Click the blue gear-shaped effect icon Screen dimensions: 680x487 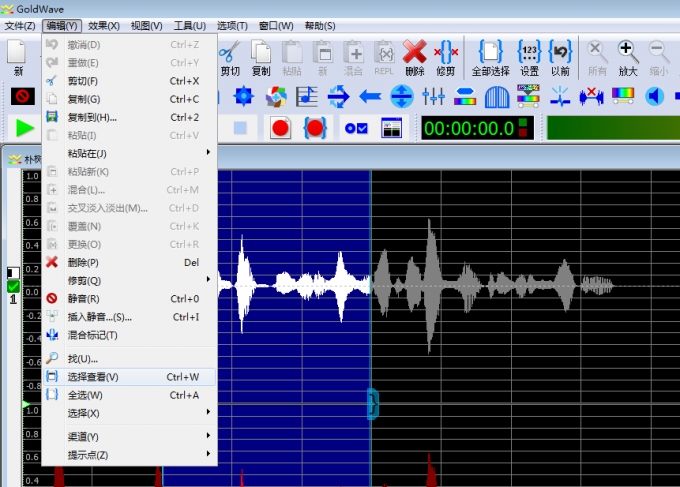[x=243, y=96]
